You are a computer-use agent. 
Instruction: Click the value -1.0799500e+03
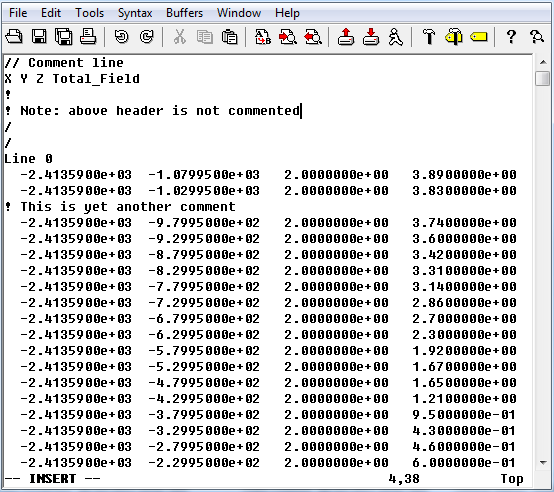pyautogui.click(x=204, y=174)
